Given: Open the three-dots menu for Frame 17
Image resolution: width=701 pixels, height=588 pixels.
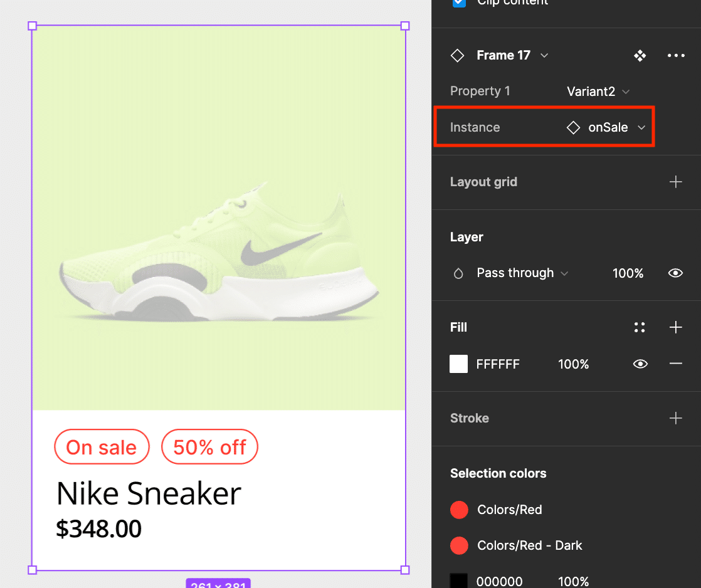Looking at the screenshot, I should point(676,56).
